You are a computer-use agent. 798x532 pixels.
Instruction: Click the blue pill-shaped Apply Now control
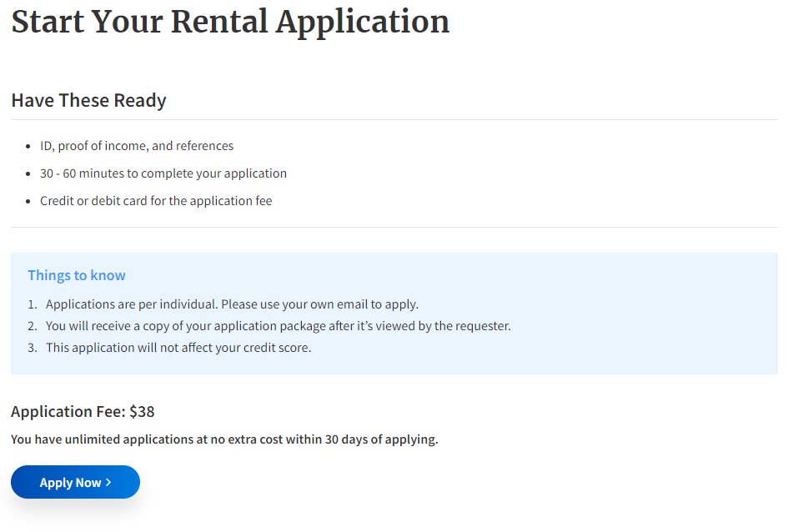click(x=75, y=482)
